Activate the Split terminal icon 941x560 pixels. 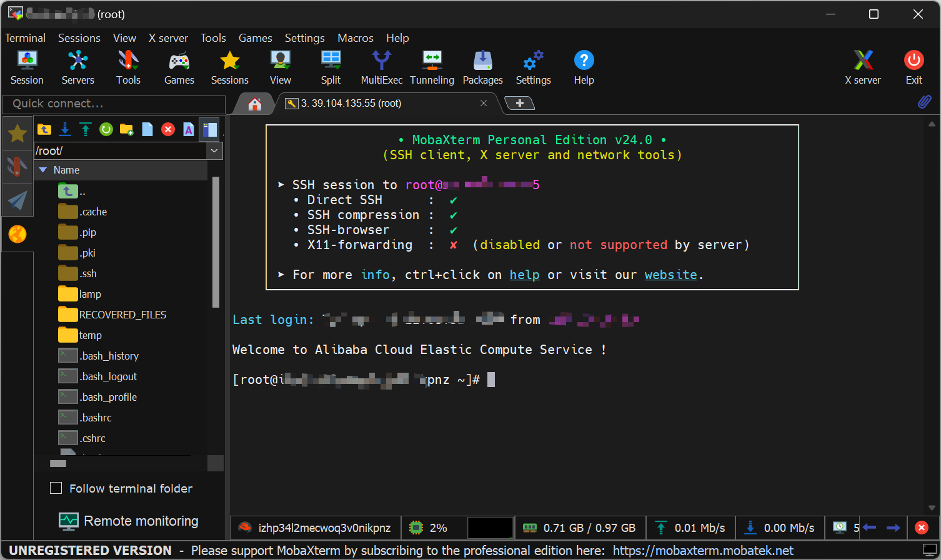click(x=331, y=67)
